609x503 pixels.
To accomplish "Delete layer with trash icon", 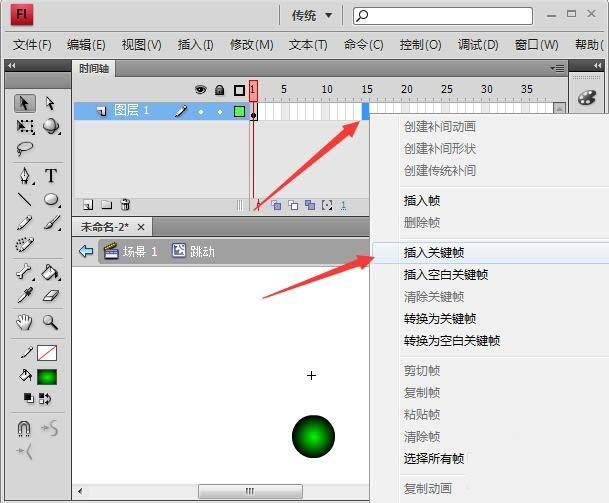I will pyautogui.click(x=125, y=205).
